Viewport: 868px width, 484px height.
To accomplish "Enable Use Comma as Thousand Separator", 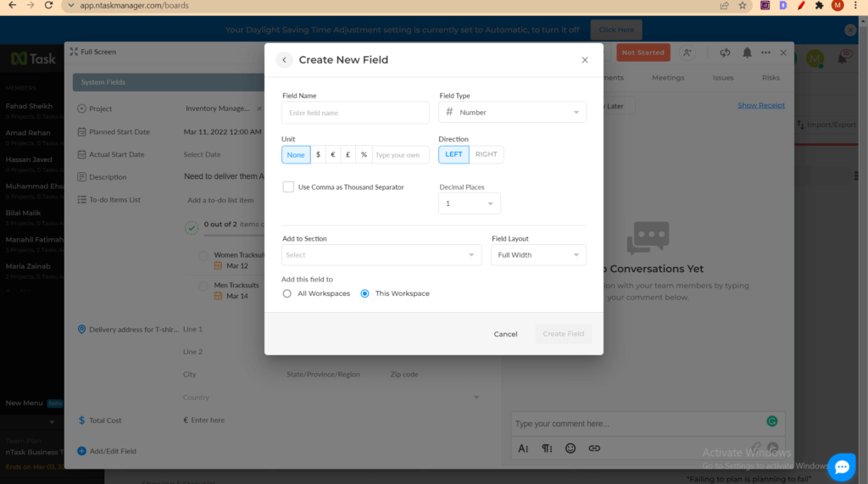I will coord(288,187).
